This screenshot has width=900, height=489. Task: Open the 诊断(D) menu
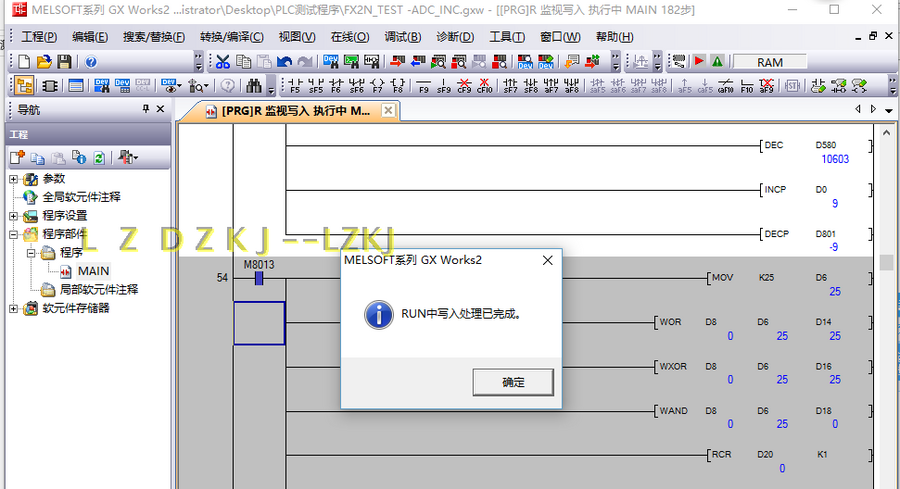tap(455, 37)
